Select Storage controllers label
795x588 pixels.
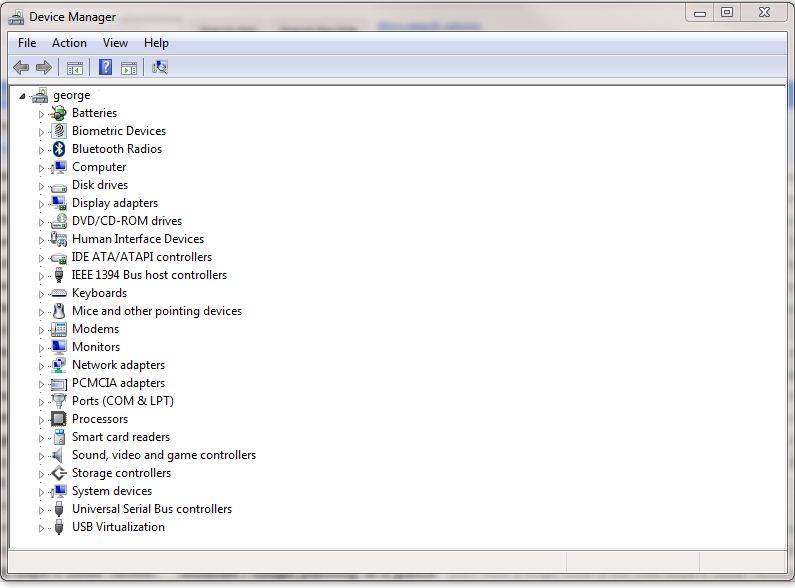coord(121,473)
